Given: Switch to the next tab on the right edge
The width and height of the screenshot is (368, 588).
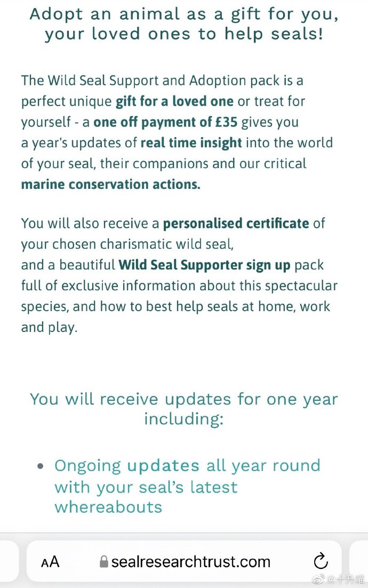Looking at the screenshot, I should [x=358, y=561].
